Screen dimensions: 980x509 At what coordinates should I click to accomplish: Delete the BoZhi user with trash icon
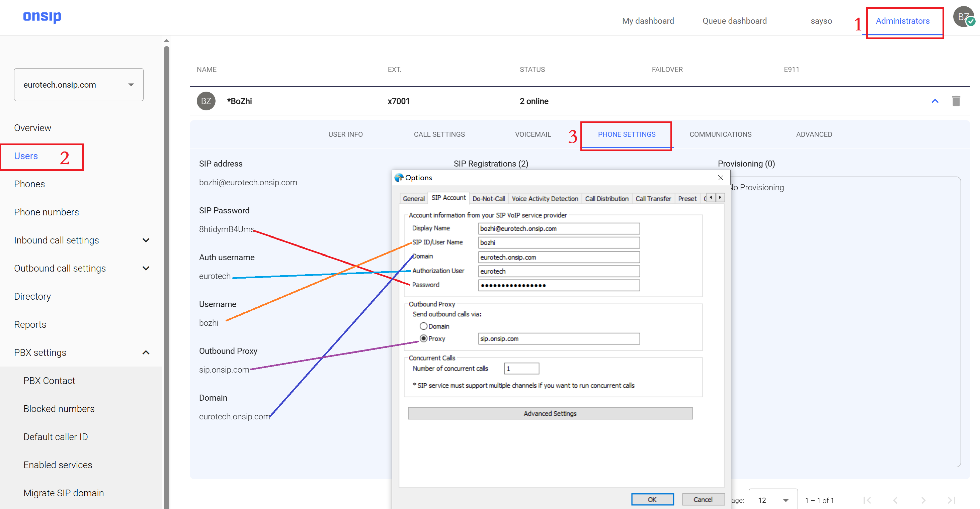tap(956, 101)
